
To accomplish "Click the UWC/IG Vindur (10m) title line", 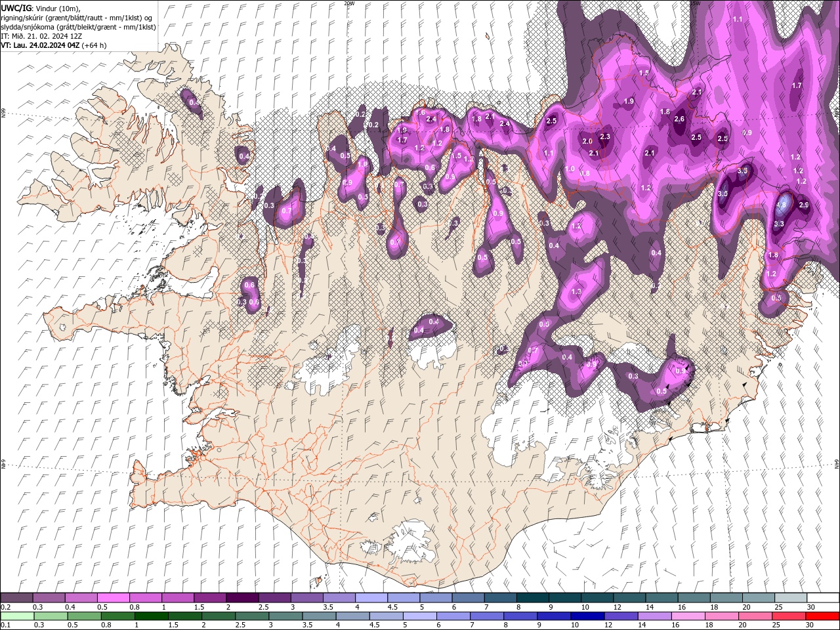I will 40,8.
